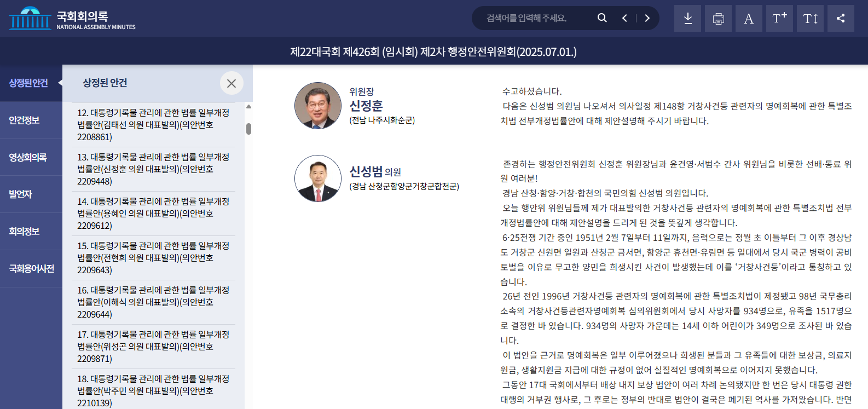Click the font 'A' icon button
Image resolution: width=868 pixels, height=409 pixels.
749,19
